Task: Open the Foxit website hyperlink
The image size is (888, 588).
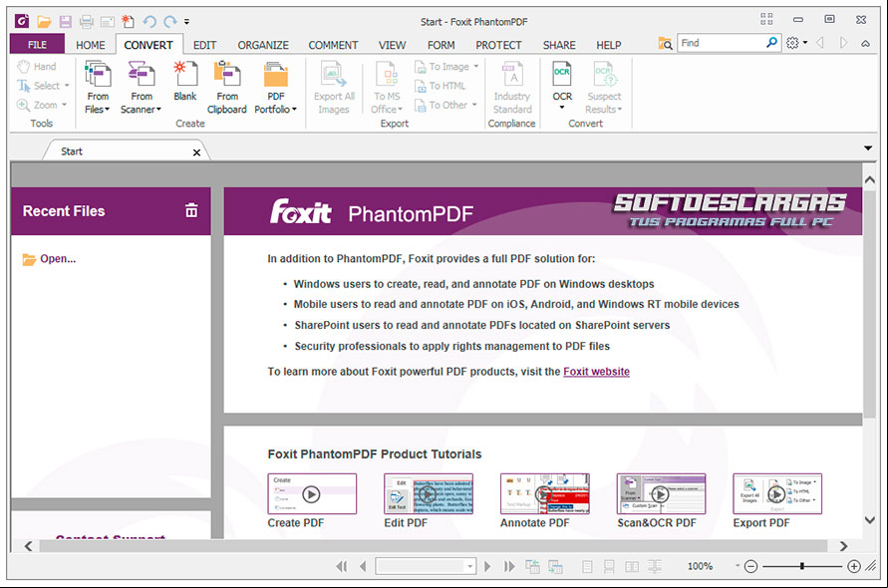Action: 596,372
